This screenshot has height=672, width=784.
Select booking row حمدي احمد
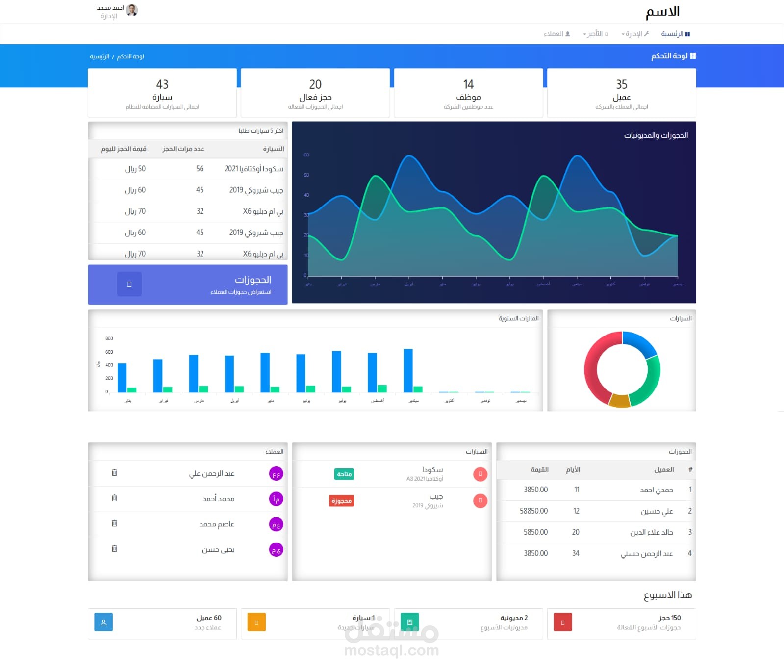pyautogui.click(x=596, y=490)
